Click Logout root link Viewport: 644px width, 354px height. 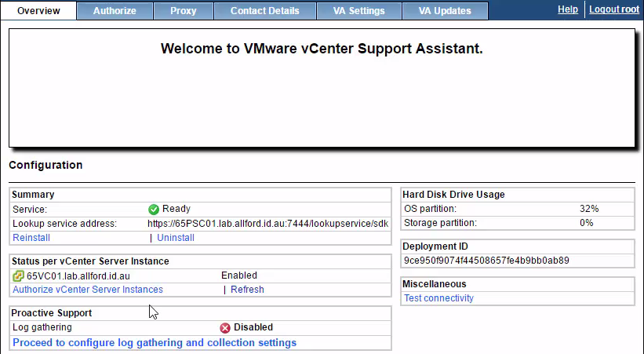point(614,9)
